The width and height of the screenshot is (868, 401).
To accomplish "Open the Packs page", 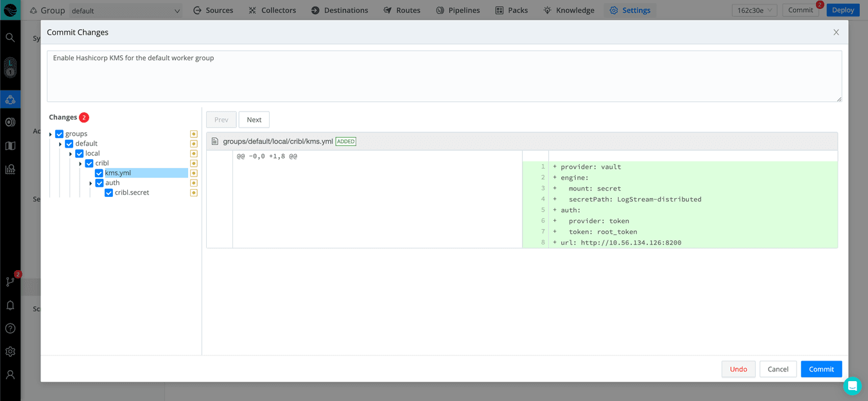I will tap(511, 10).
